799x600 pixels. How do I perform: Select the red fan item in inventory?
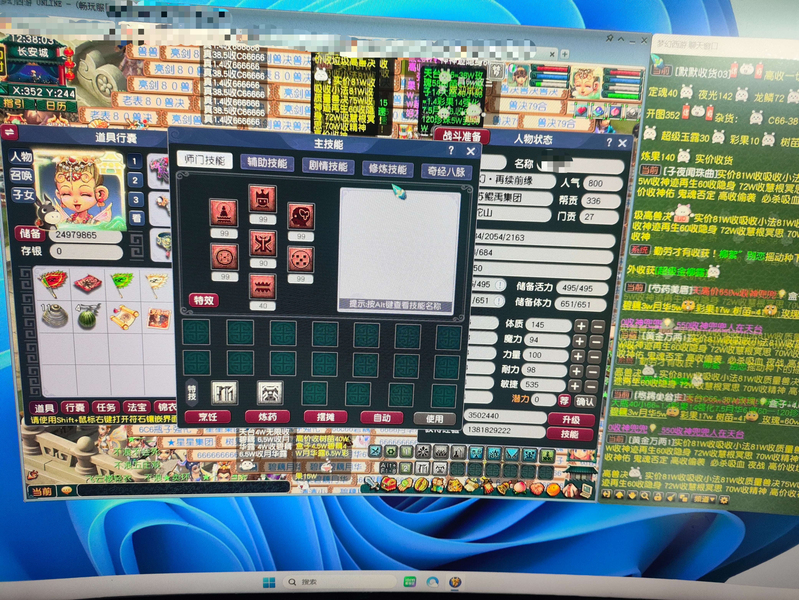[x=52, y=283]
